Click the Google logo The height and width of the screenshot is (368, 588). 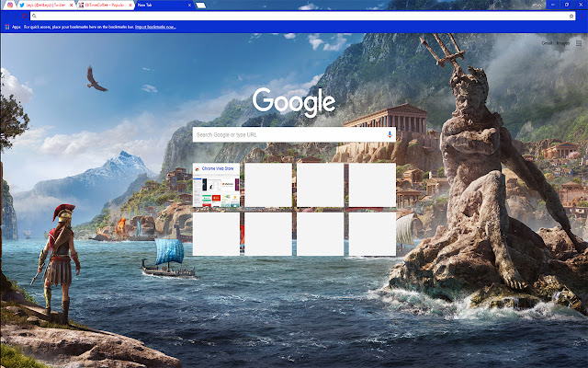tap(294, 102)
